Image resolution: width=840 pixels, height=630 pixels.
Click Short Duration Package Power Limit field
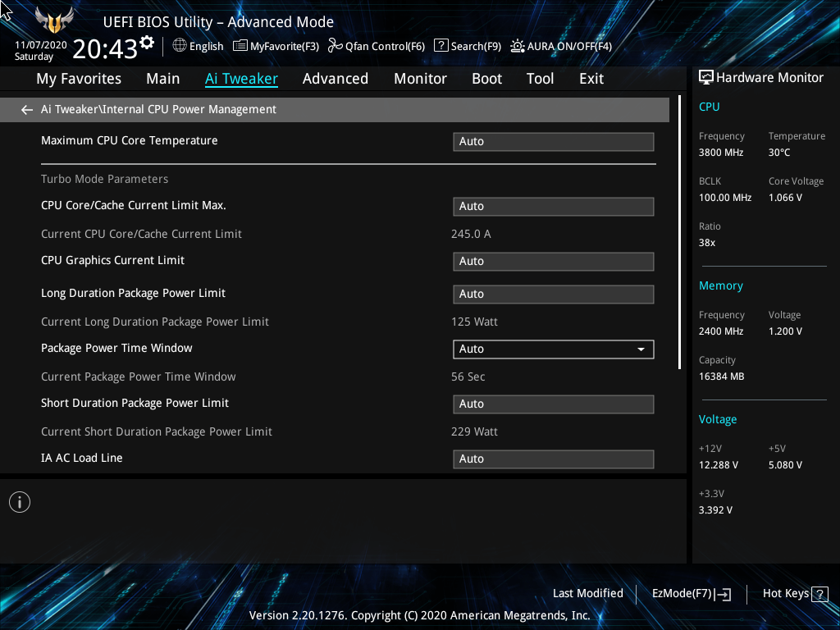click(554, 404)
